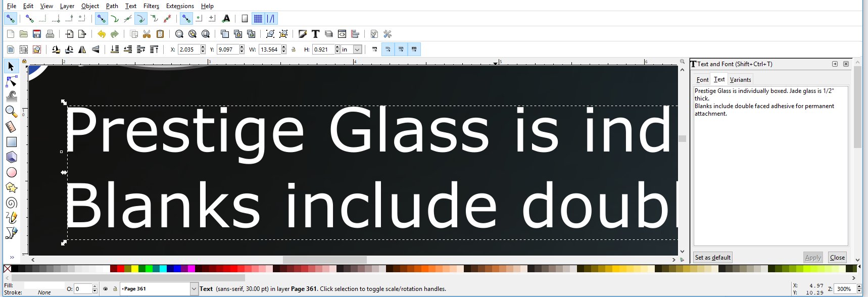Switch to the Font tab
The width and height of the screenshot is (868, 297).
click(702, 80)
